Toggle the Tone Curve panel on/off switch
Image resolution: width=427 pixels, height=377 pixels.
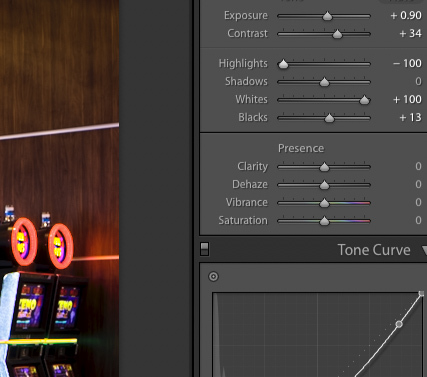coord(205,249)
